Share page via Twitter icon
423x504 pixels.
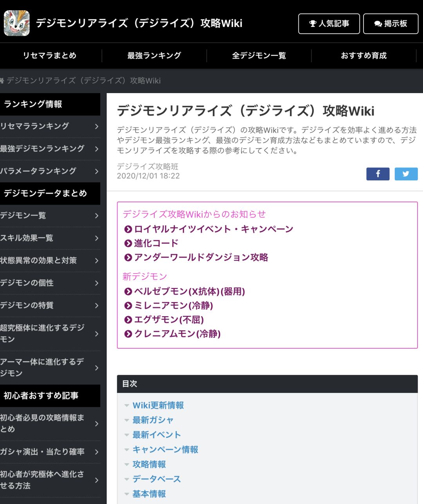tap(406, 174)
